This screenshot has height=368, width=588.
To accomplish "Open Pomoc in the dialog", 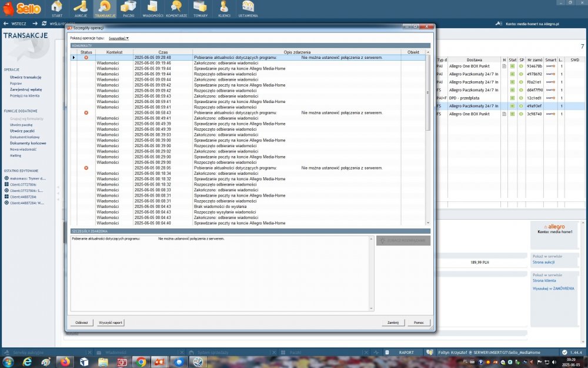I will click(x=419, y=323).
